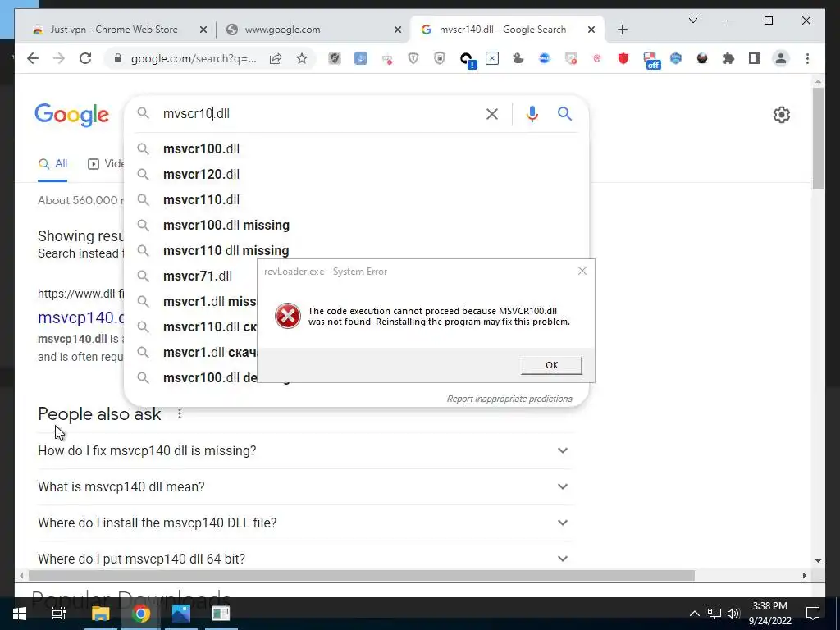Click the vertical scrollbar thumb
Screen dimensions: 840x630
[x=818, y=138]
